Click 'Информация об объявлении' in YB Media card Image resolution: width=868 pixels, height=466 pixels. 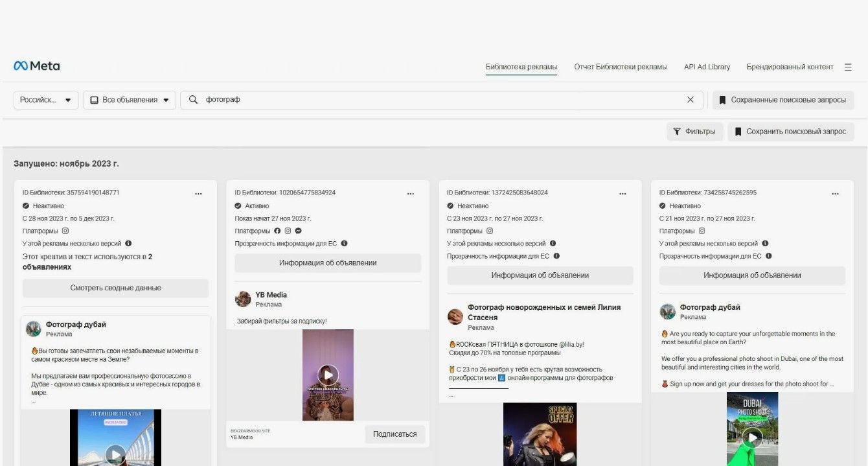(x=328, y=263)
